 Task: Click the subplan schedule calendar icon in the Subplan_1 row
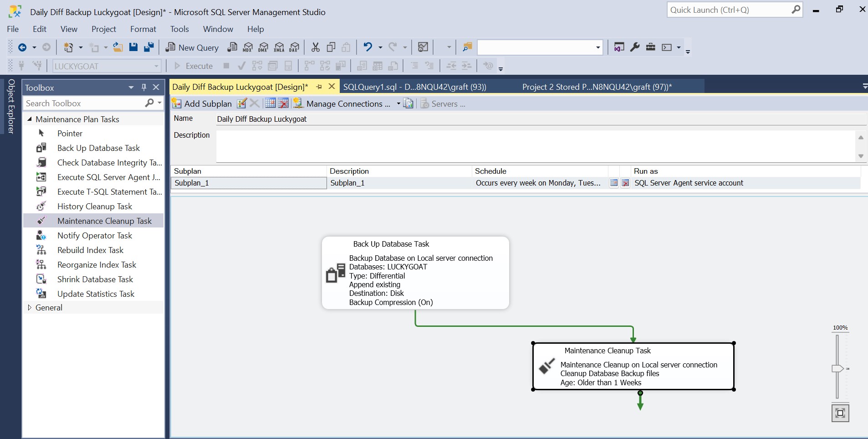pyautogui.click(x=614, y=183)
